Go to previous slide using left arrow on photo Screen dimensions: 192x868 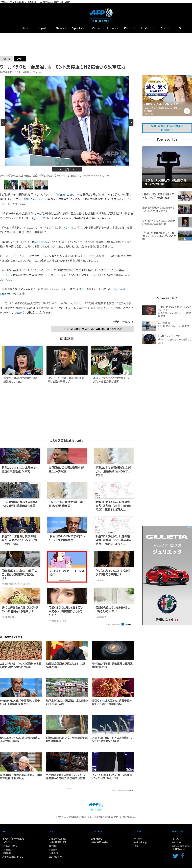[x=3, y=123]
